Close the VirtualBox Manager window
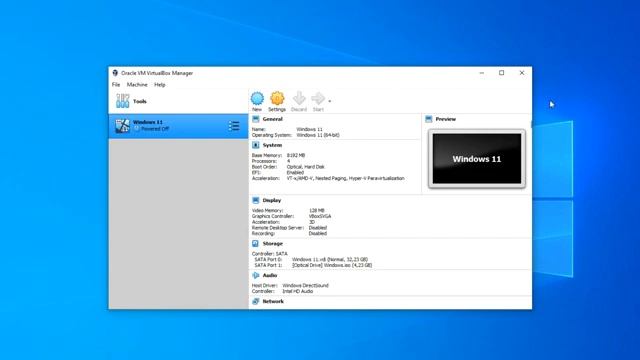The height and width of the screenshot is (360, 640). coord(522,73)
